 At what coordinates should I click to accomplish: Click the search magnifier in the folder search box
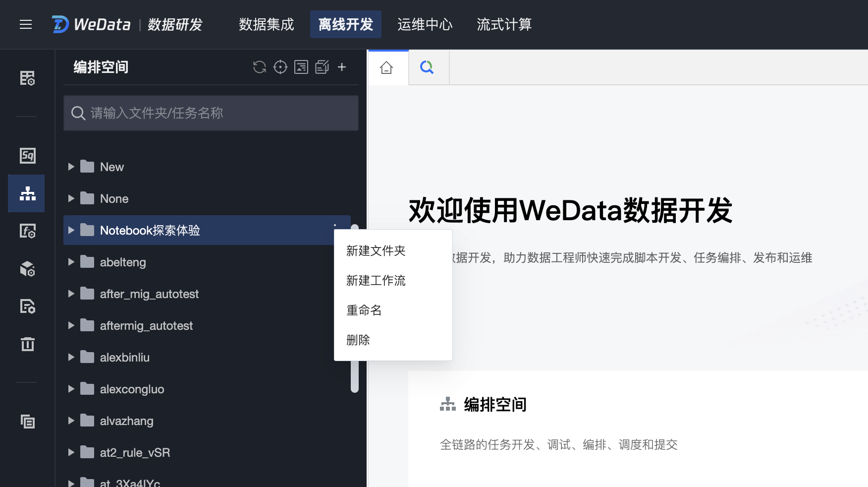pos(78,113)
